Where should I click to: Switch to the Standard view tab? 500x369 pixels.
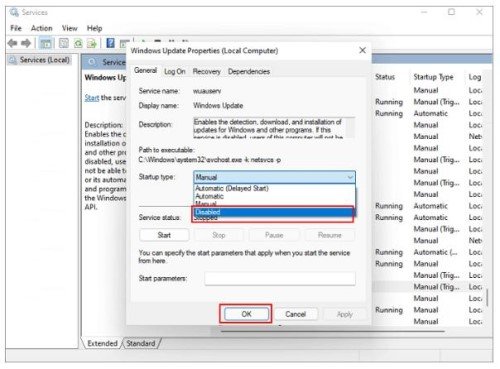141,343
